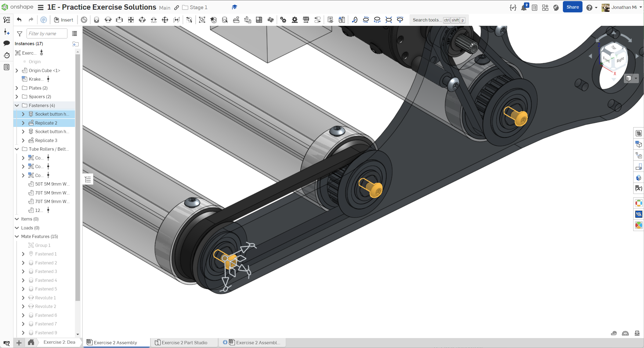Click the Undo arrow

click(x=19, y=20)
